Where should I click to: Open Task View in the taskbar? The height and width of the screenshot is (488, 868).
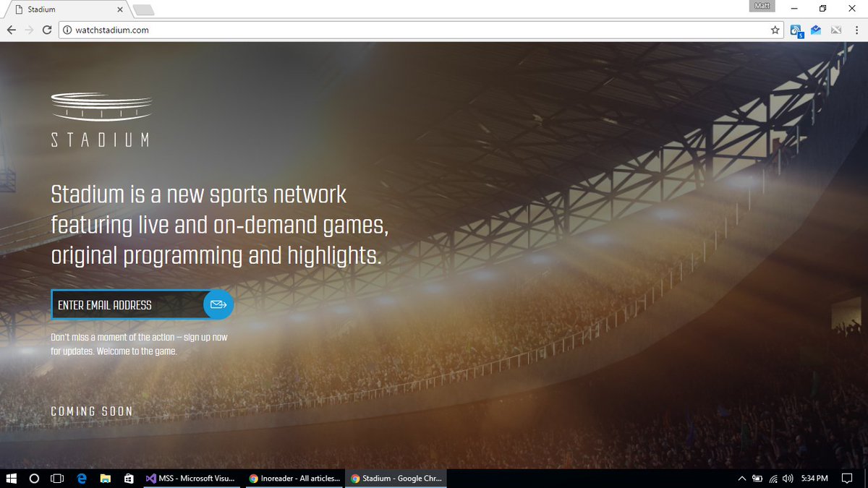57,478
